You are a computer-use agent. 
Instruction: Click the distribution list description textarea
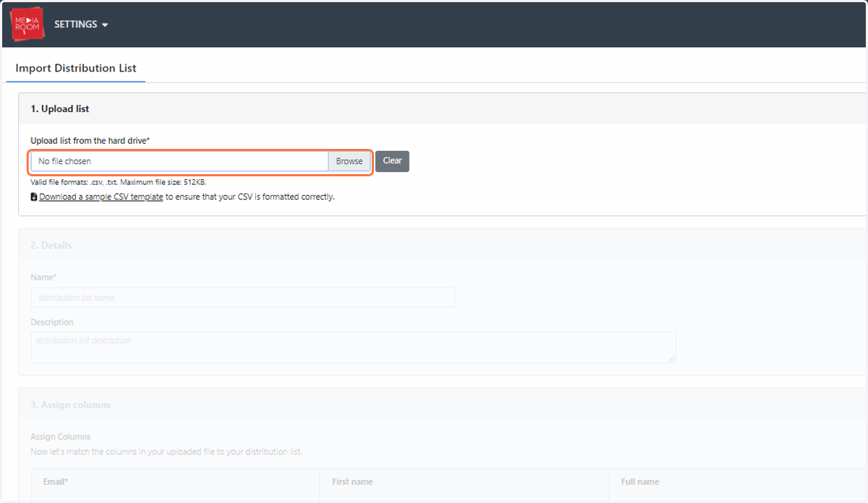tap(353, 348)
